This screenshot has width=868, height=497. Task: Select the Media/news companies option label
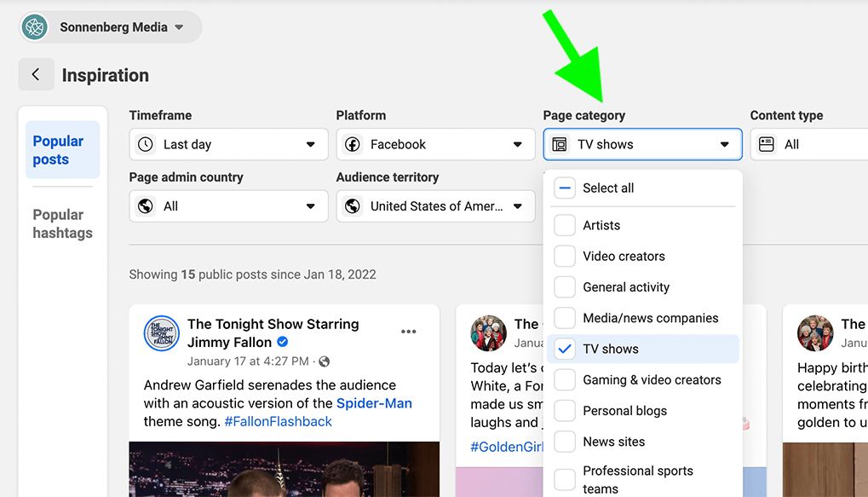pos(651,318)
